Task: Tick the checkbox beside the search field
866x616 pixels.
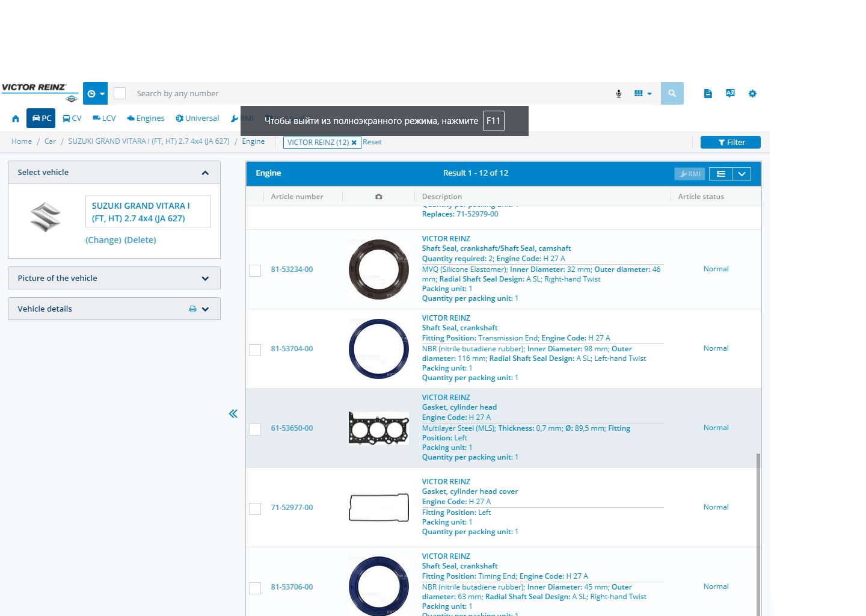Action: coord(120,93)
